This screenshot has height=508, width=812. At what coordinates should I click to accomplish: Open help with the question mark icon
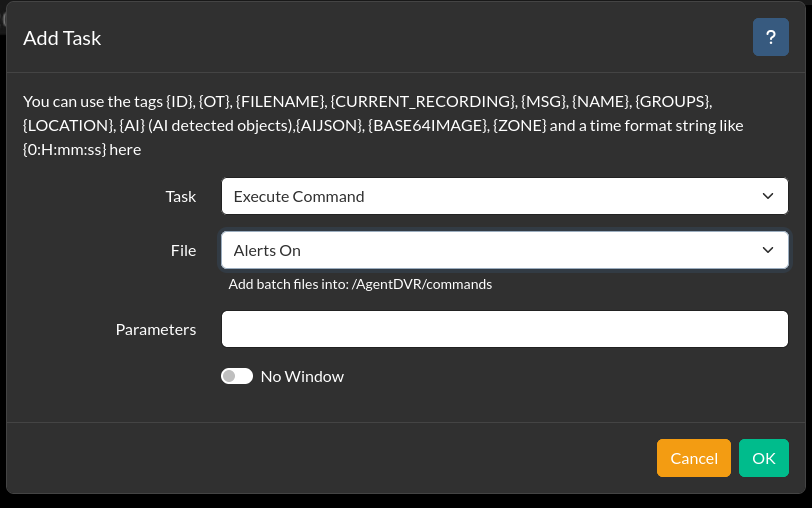771,37
